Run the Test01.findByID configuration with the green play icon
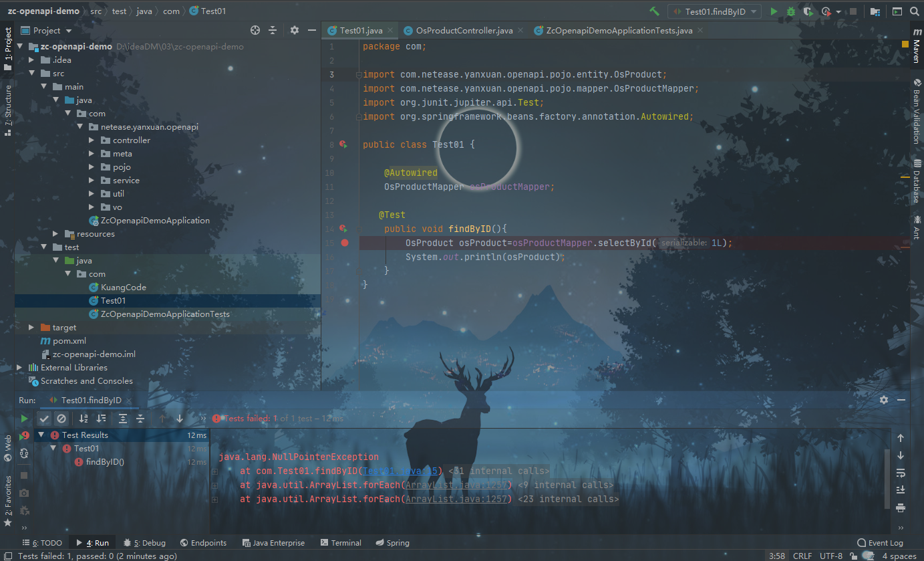Image resolution: width=924 pixels, height=561 pixels. [x=774, y=11]
